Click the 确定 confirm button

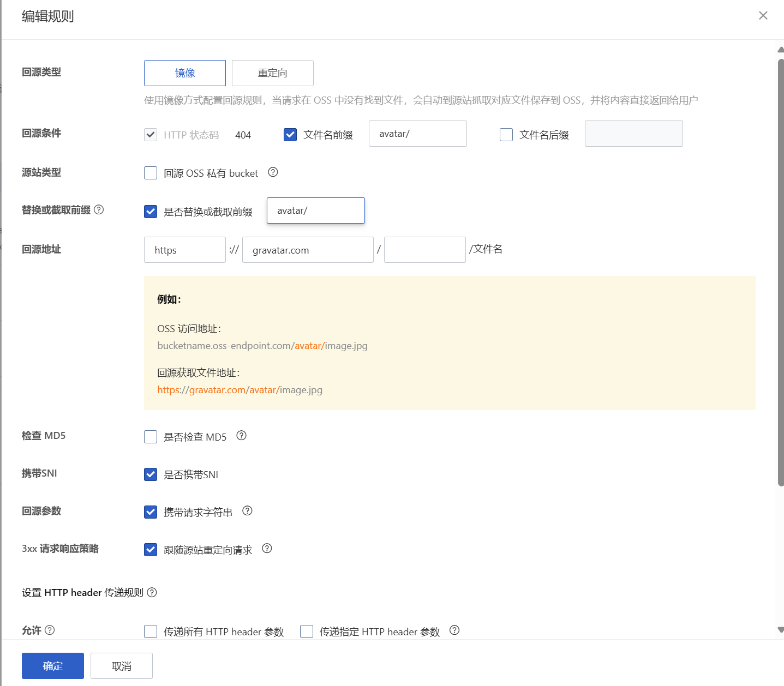[x=53, y=666]
